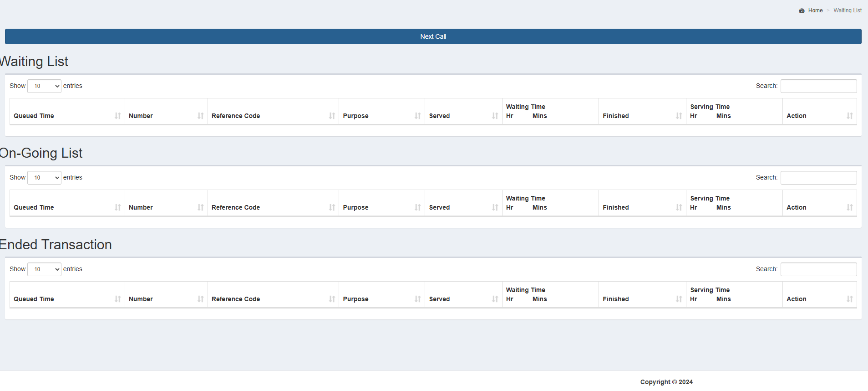Click Serving Time header in Ended Transaction

(710, 290)
